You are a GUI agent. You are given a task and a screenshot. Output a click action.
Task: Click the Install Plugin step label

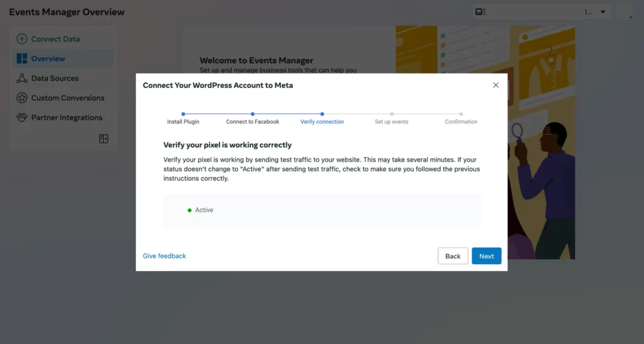(x=183, y=121)
